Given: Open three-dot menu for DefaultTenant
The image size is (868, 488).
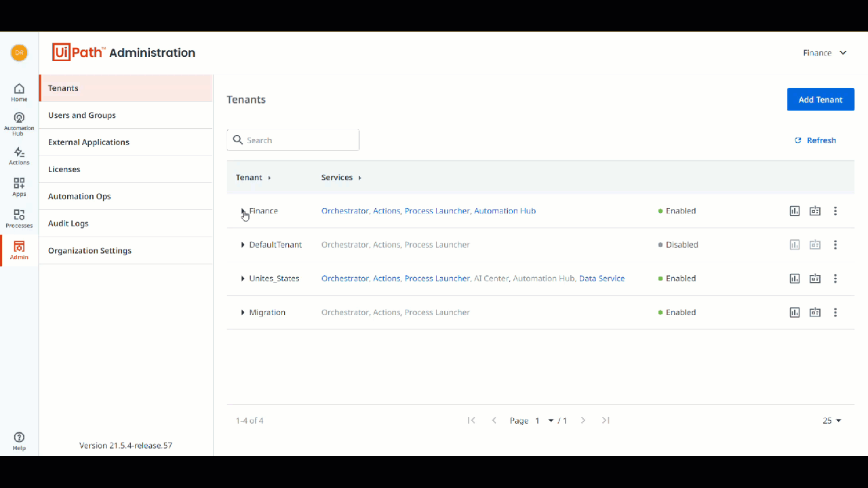Looking at the screenshot, I should point(835,245).
